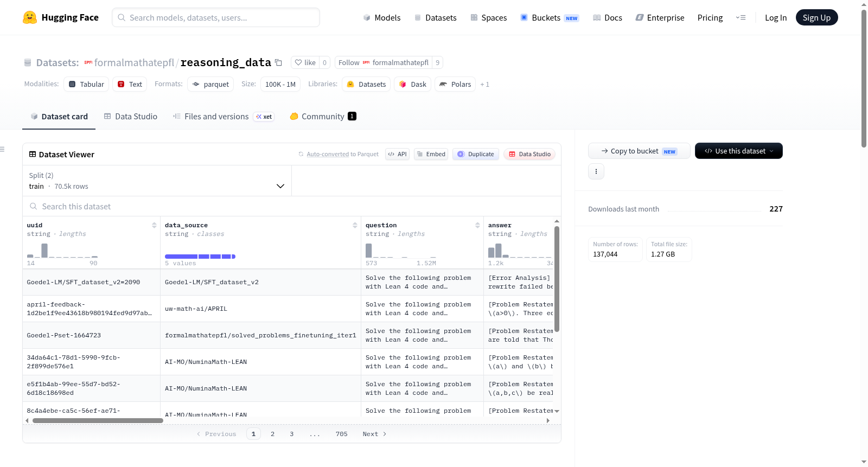
Task: Open the Community tab
Action: 323,117
